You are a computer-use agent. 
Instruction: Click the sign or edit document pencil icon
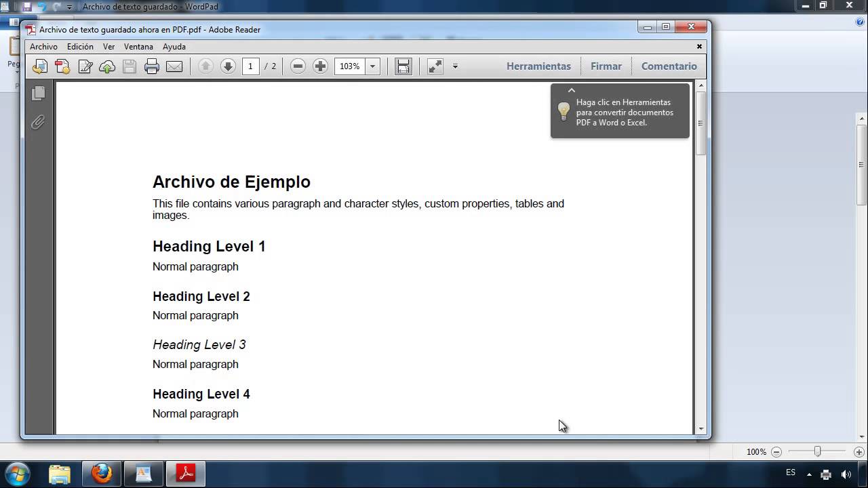[x=85, y=66]
